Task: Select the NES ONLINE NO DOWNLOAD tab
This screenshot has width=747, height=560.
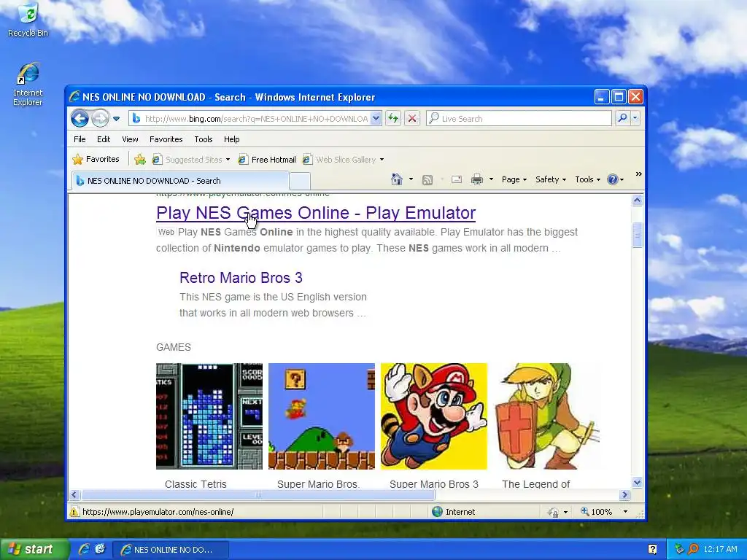Action: pos(180,181)
